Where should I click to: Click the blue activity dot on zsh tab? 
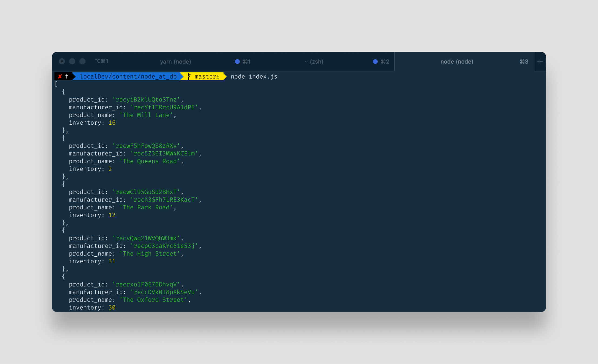(x=375, y=62)
